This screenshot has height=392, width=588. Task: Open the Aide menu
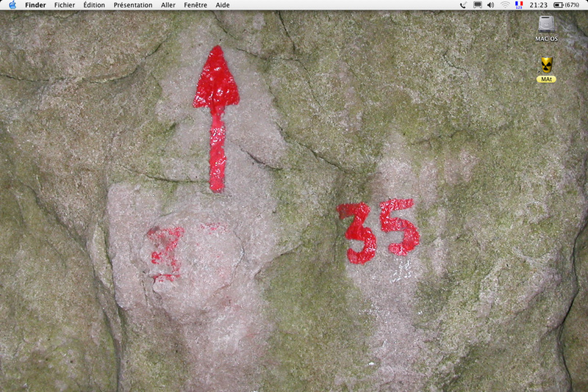tap(223, 5)
